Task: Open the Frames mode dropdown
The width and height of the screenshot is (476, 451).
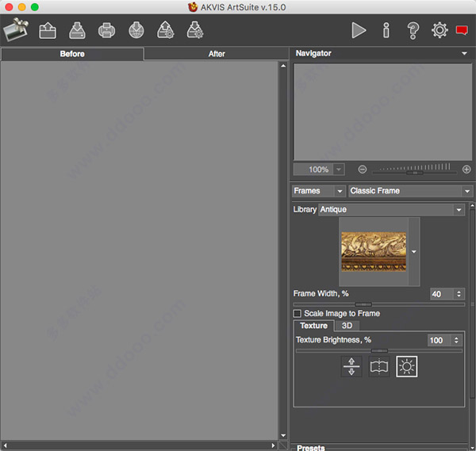Action: (319, 191)
